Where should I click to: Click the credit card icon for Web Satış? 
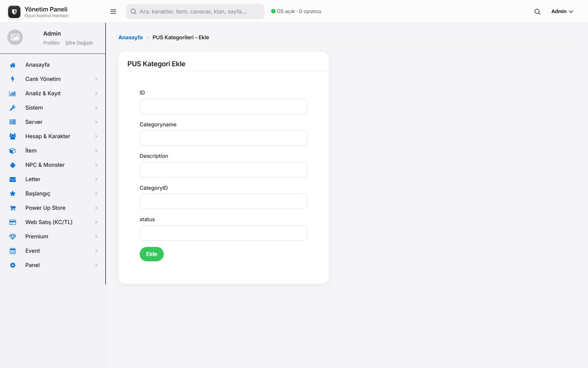pos(13,222)
